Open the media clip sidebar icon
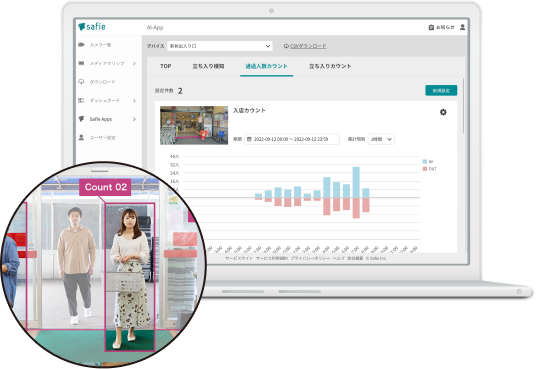 (81, 63)
